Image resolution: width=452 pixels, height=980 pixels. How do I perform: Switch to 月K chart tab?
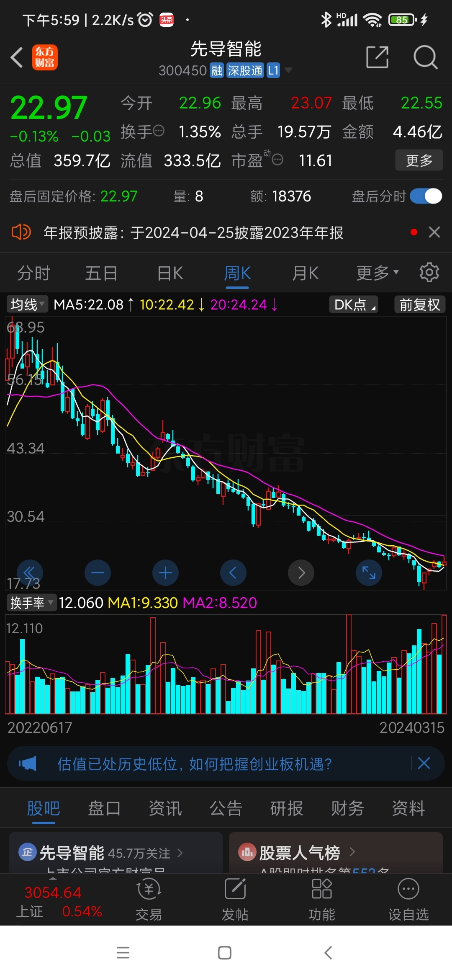tap(306, 273)
